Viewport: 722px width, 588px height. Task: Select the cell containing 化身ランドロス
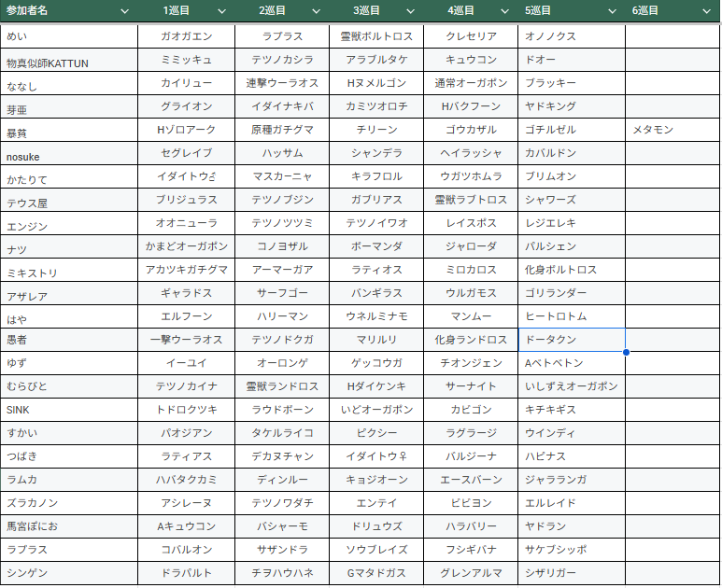(x=471, y=340)
